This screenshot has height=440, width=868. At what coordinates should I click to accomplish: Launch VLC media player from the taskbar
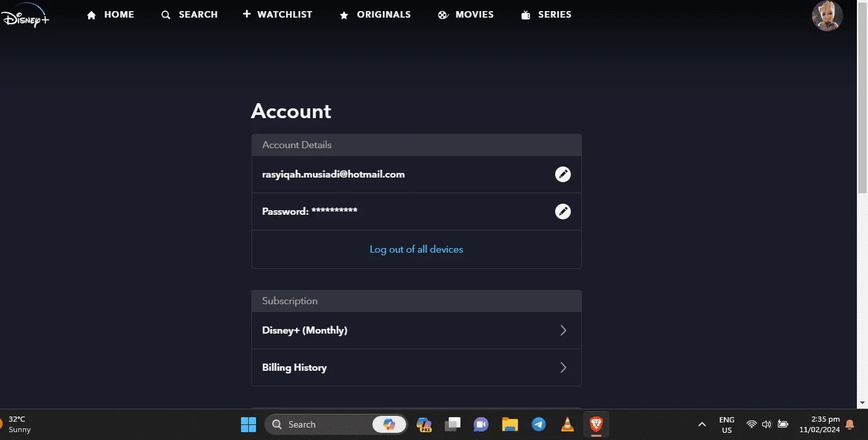click(x=568, y=424)
